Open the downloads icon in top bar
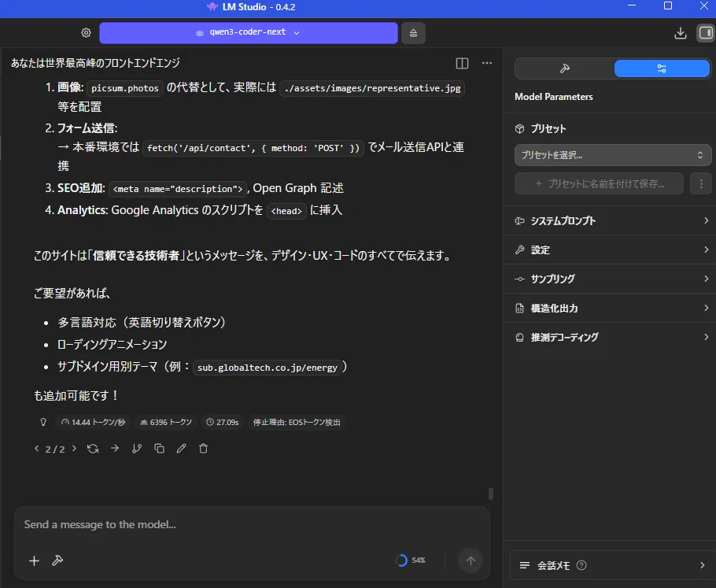 [681, 33]
